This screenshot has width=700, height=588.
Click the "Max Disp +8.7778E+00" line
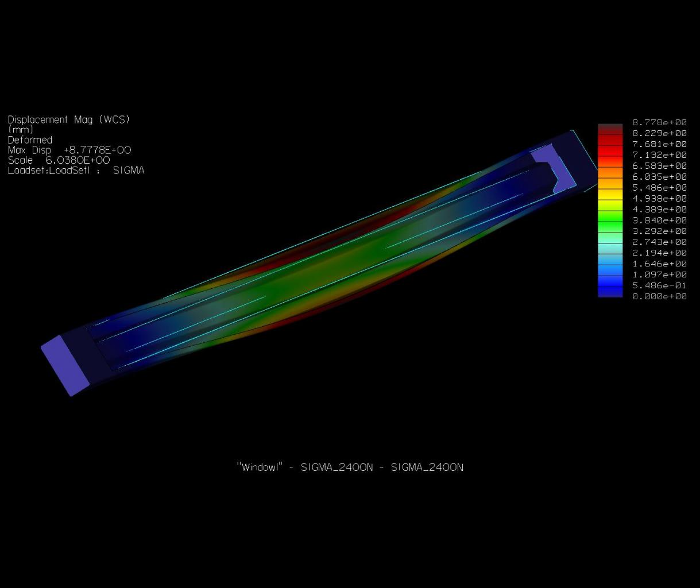(69, 150)
